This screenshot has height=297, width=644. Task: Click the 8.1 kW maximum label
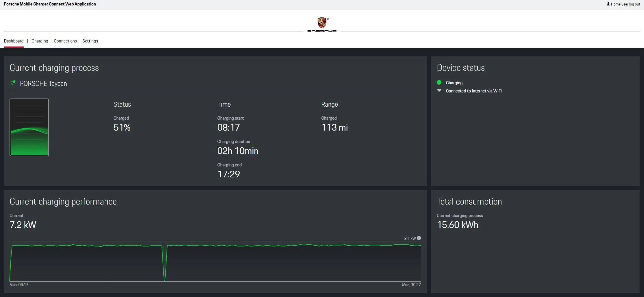pos(410,238)
